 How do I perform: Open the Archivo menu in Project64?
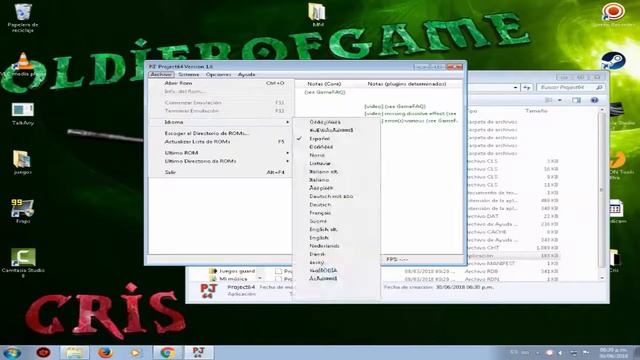click(161, 75)
